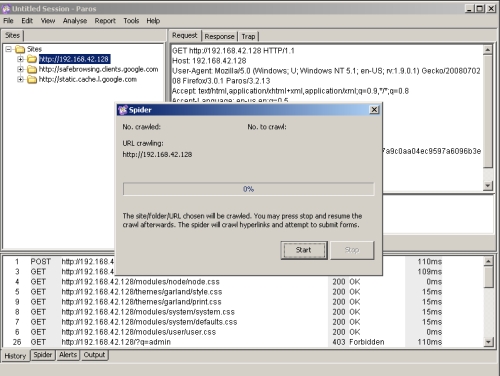This screenshot has height=376, width=500.
Task: Click the 0% crawl progress bar
Action: [248, 189]
